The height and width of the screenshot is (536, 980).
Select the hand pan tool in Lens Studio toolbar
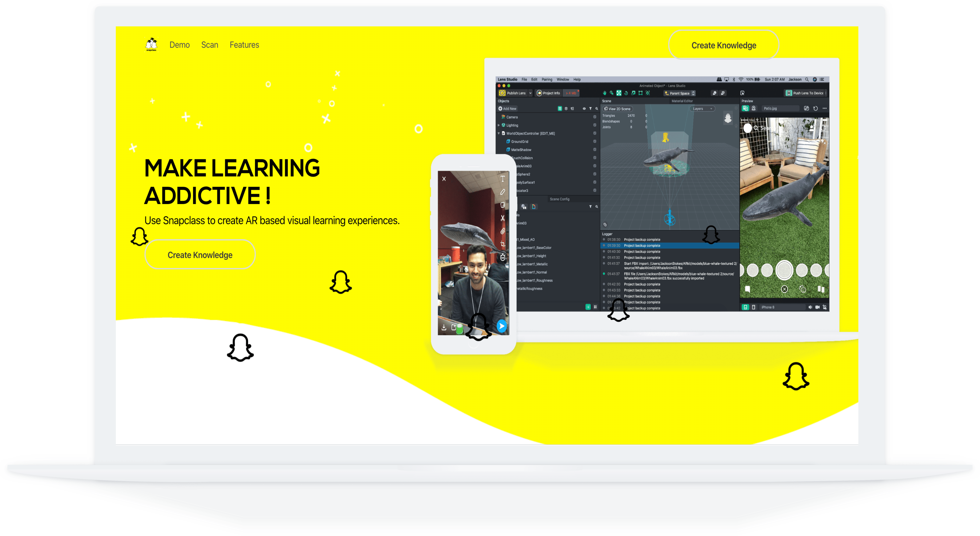(x=605, y=93)
